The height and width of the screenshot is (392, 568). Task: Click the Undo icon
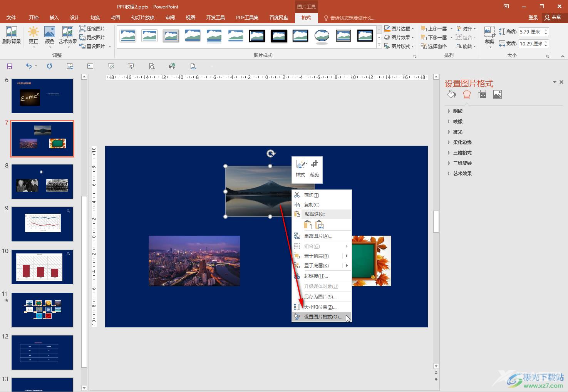pyautogui.click(x=29, y=66)
